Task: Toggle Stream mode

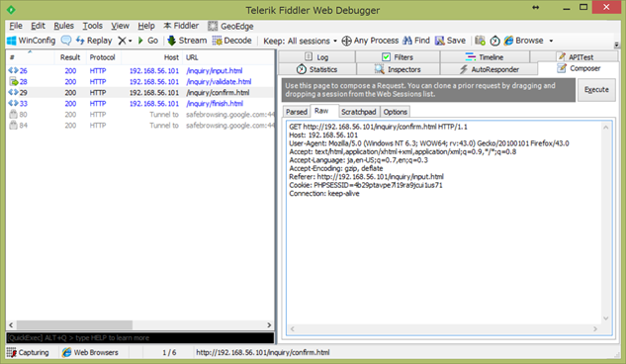Action: [x=187, y=41]
